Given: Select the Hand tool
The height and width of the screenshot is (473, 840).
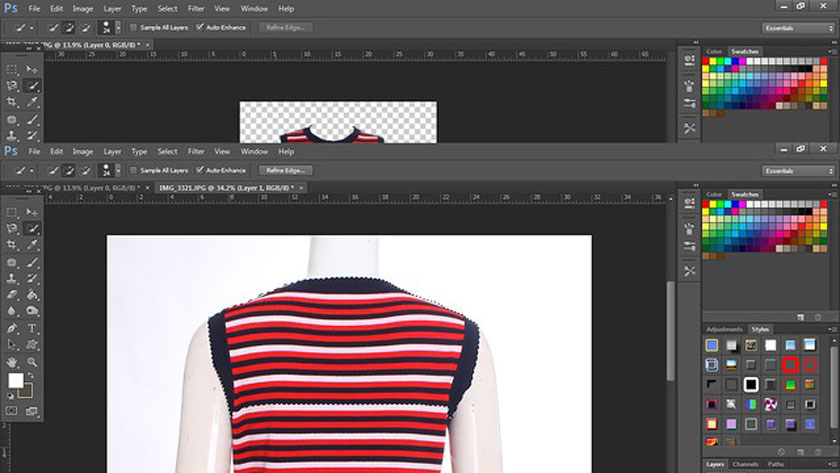Looking at the screenshot, I should pos(12,362).
